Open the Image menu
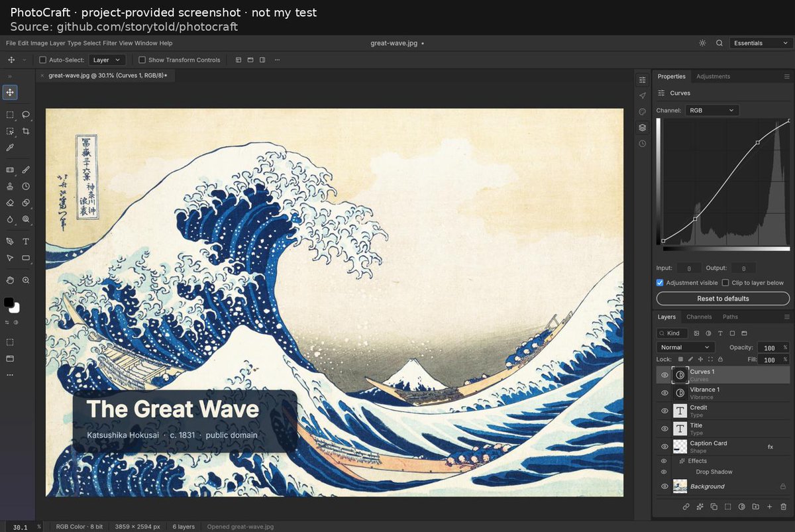This screenshot has width=795, height=532. coord(39,43)
